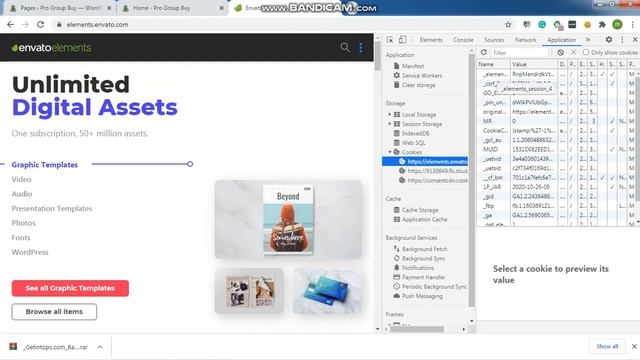Click the Audio category link
640x360 pixels.
22,194
